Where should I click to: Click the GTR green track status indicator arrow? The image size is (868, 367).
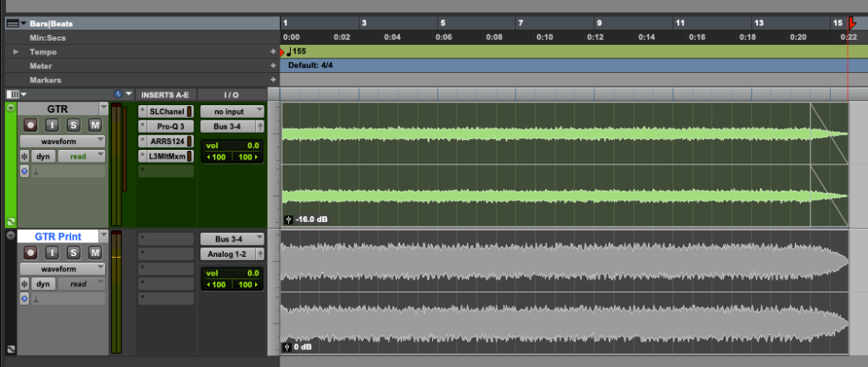10,108
